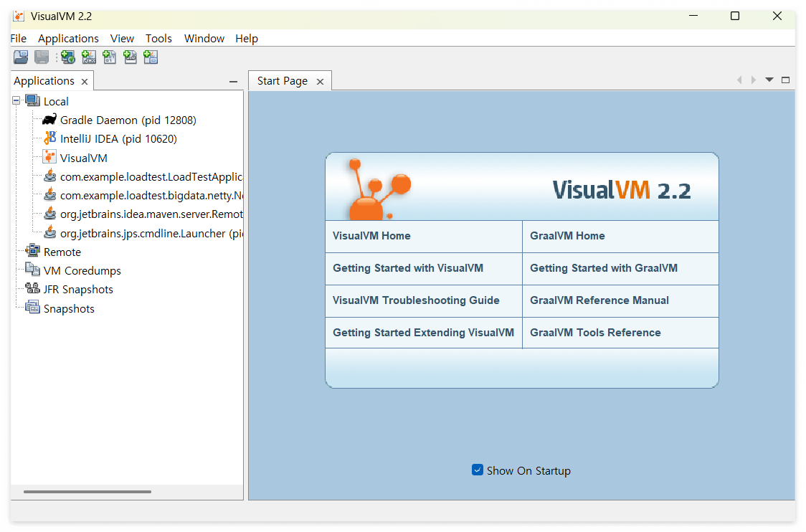The height and width of the screenshot is (532, 806).
Task: Open GraalVM Reference Manual link
Action: click(x=599, y=300)
